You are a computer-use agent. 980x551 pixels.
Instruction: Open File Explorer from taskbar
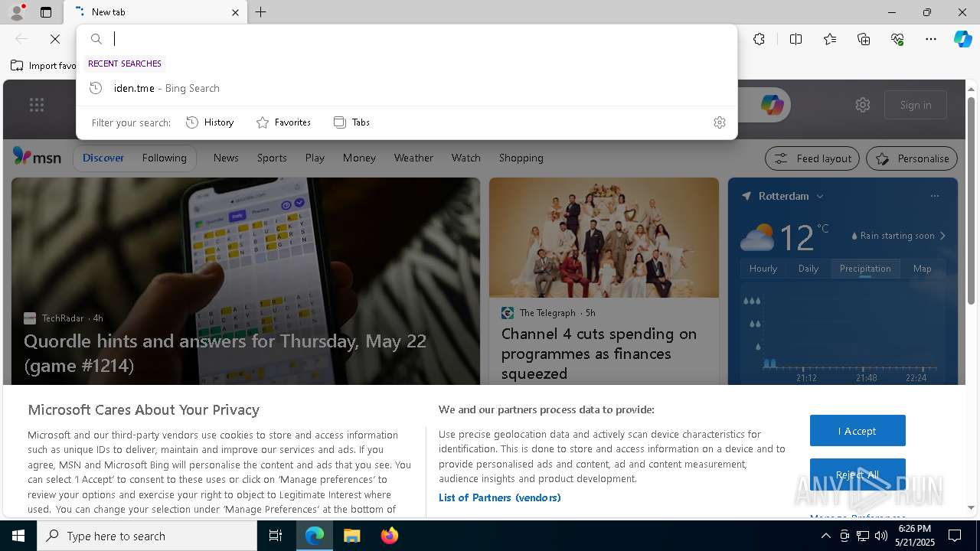pos(351,536)
